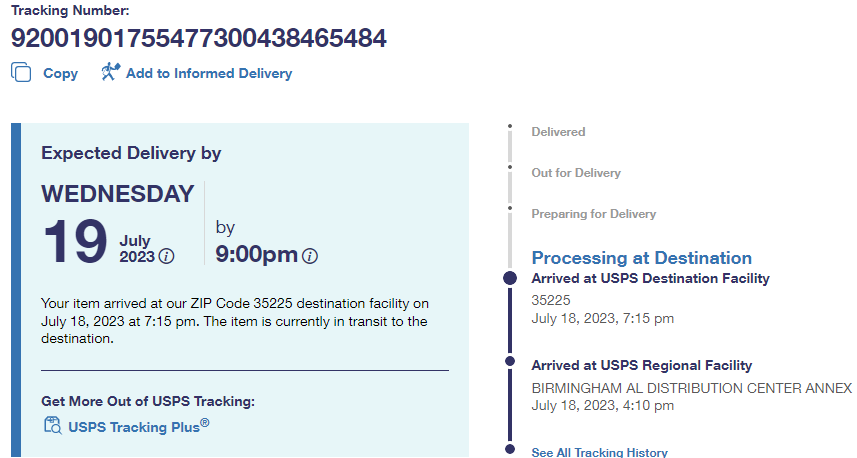Click the Arrived at USPS Regional Facility dot
The image size is (857, 458).
point(510,361)
